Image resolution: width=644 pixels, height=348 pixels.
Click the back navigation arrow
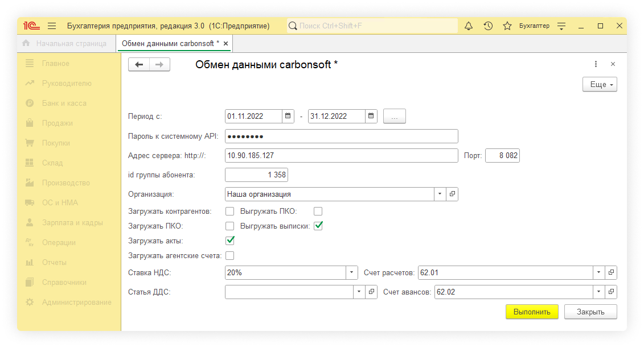coord(139,65)
